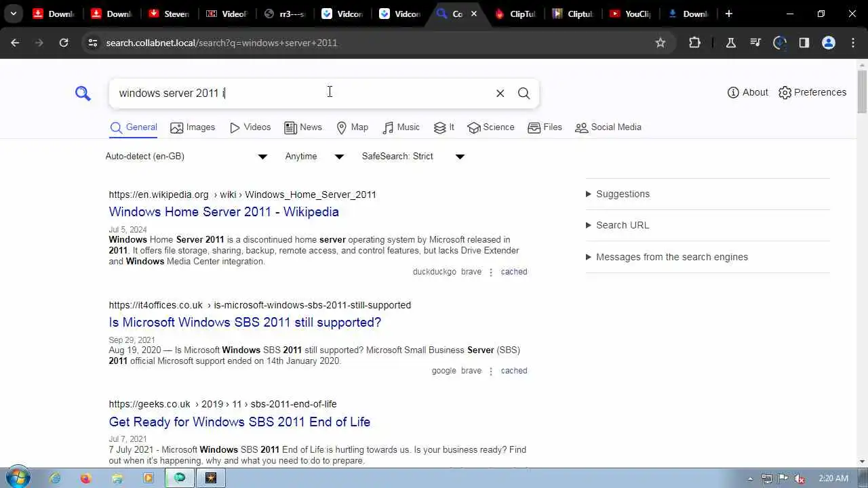
Task: Open the Auto-detect (en-GB) language dropdown
Action: [x=186, y=157]
